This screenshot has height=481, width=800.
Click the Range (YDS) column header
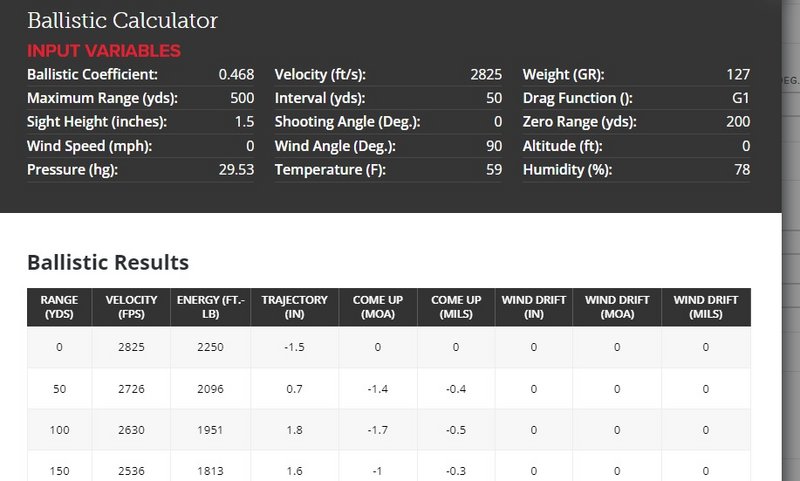click(x=59, y=307)
